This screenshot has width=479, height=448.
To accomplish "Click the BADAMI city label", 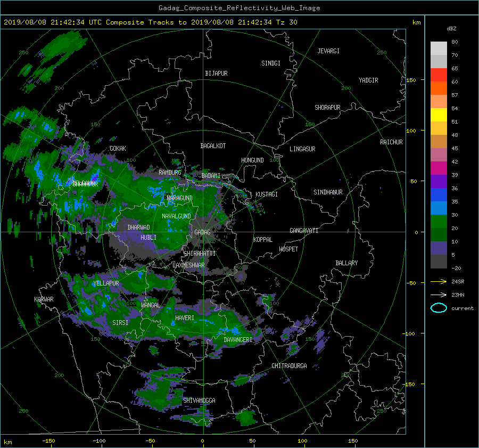I will pyautogui.click(x=211, y=176).
